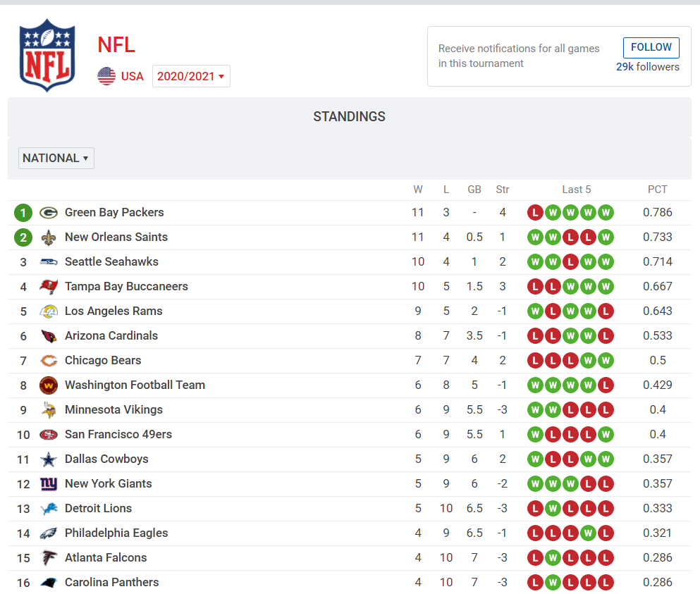Click Packers' first Last 5 result, the L

[x=535, y=212]
